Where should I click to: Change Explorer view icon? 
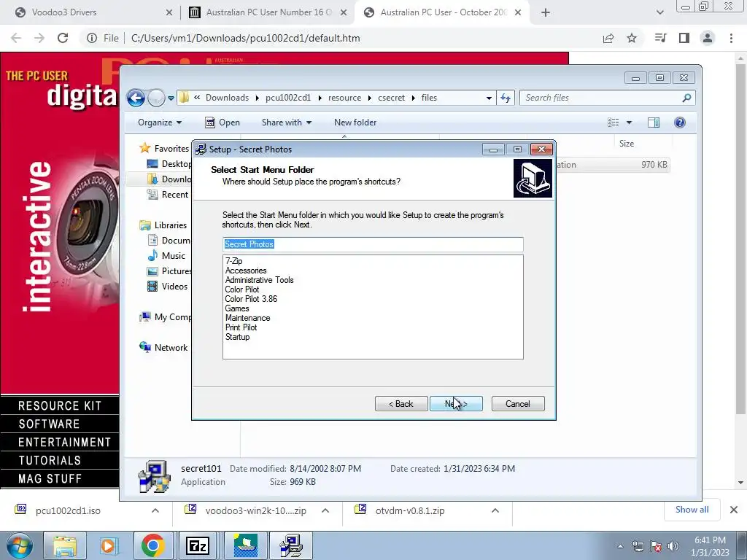point(613,122)
